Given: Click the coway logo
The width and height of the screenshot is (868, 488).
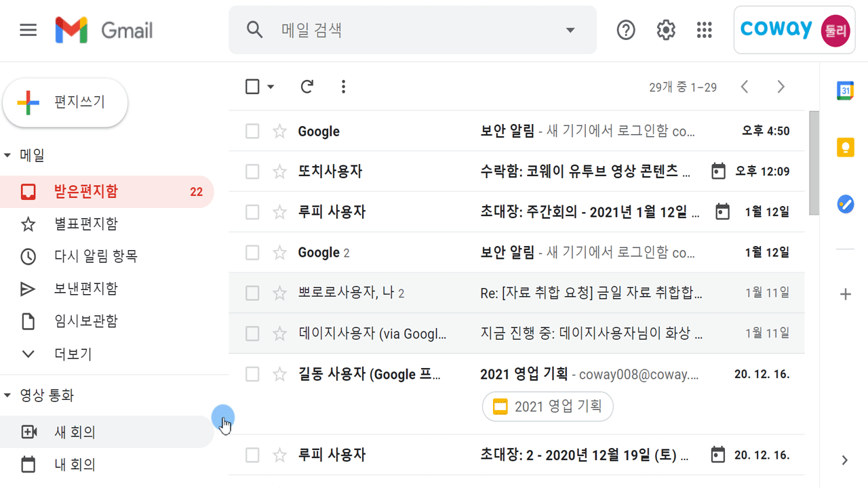Looking at the screenshot, I should click(776, 28).
